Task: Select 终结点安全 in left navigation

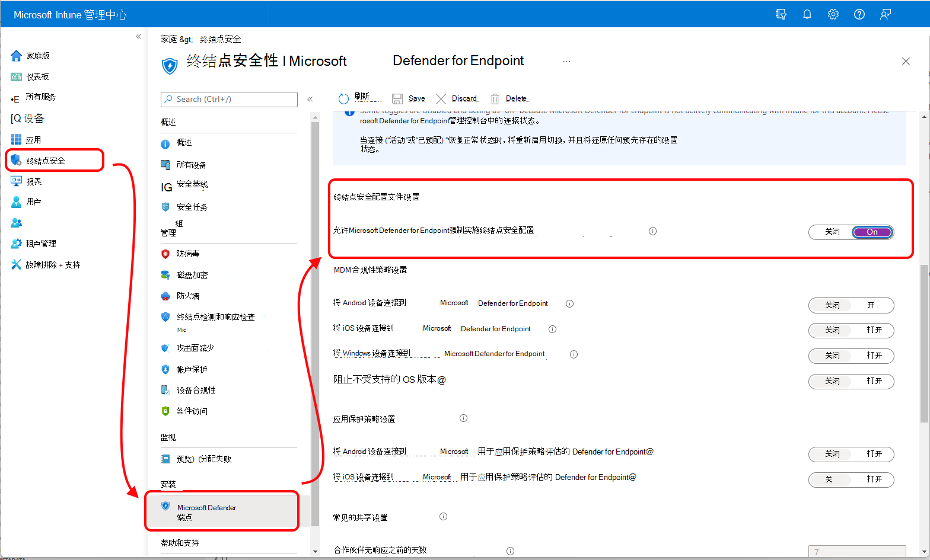Action: [x=55, y=161]
